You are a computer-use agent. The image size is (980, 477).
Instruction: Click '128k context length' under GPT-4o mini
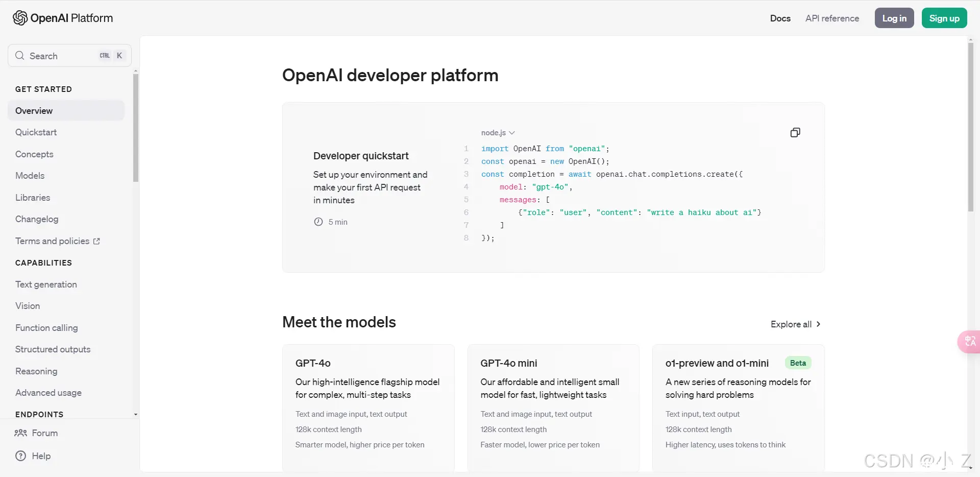513,430
